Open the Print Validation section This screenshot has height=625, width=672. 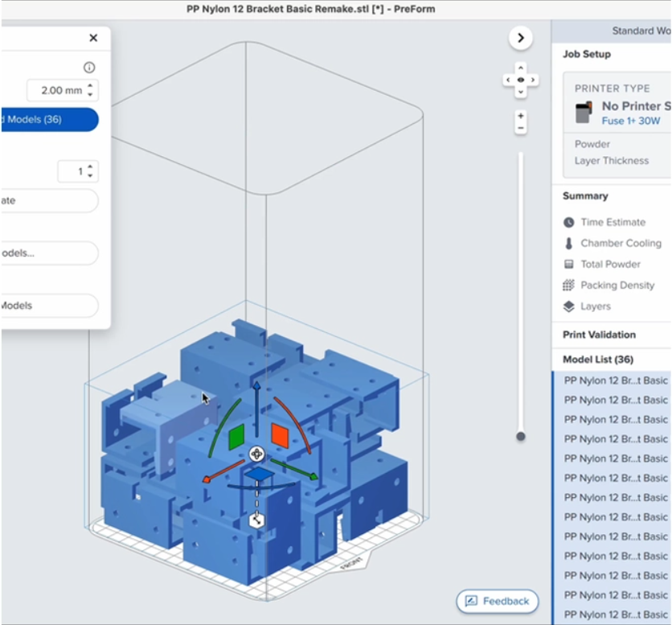pos(599,335)
